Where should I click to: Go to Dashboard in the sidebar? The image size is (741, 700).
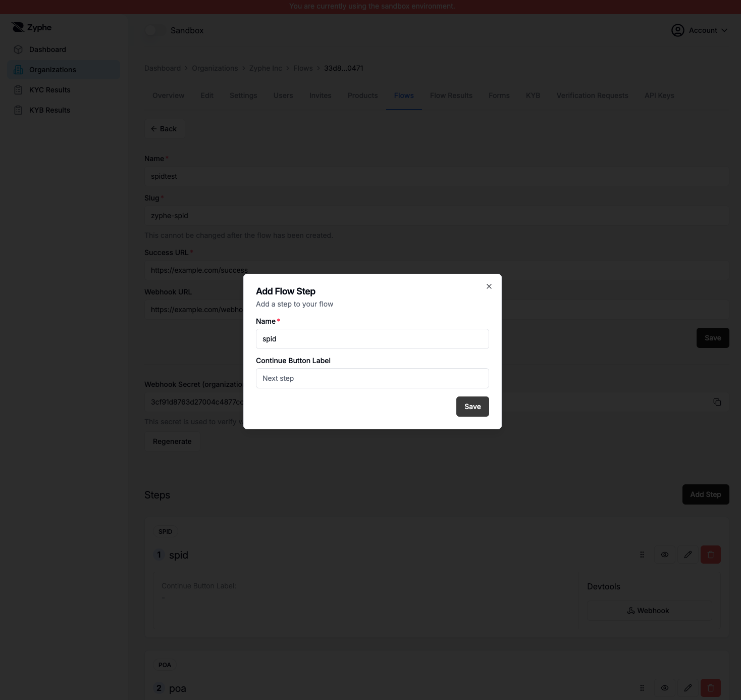point(47,49)
